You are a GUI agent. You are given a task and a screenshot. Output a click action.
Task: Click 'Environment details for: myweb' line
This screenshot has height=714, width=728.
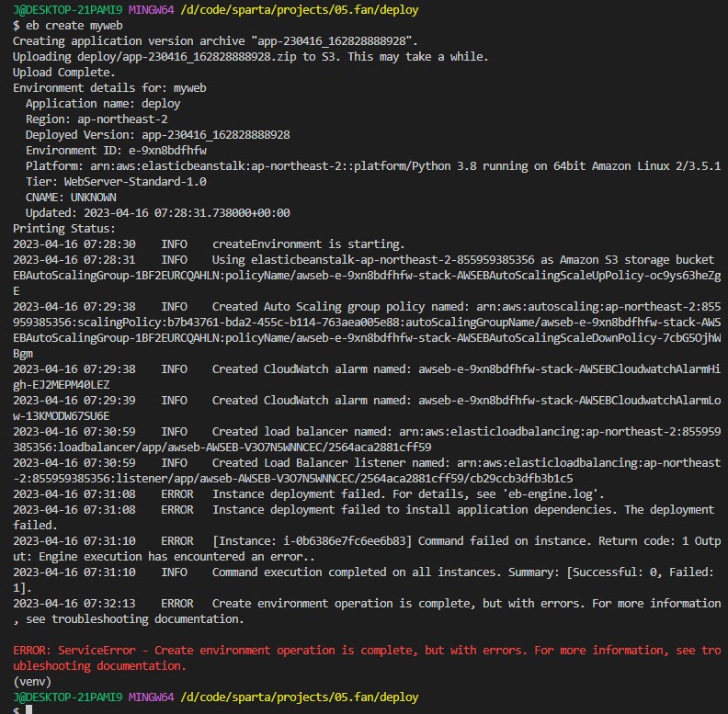point(109,88)
